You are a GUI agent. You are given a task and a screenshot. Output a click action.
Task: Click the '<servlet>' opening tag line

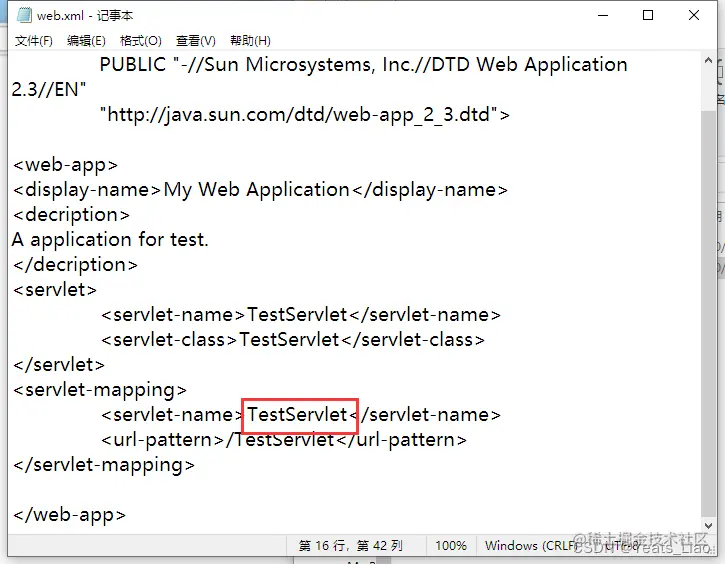point(55,290)
